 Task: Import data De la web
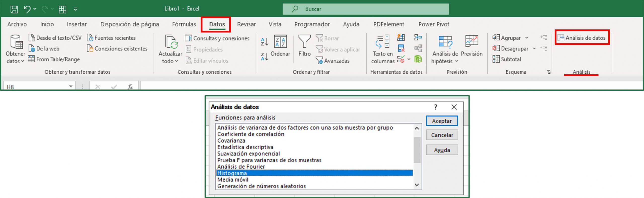click(44, 48)
